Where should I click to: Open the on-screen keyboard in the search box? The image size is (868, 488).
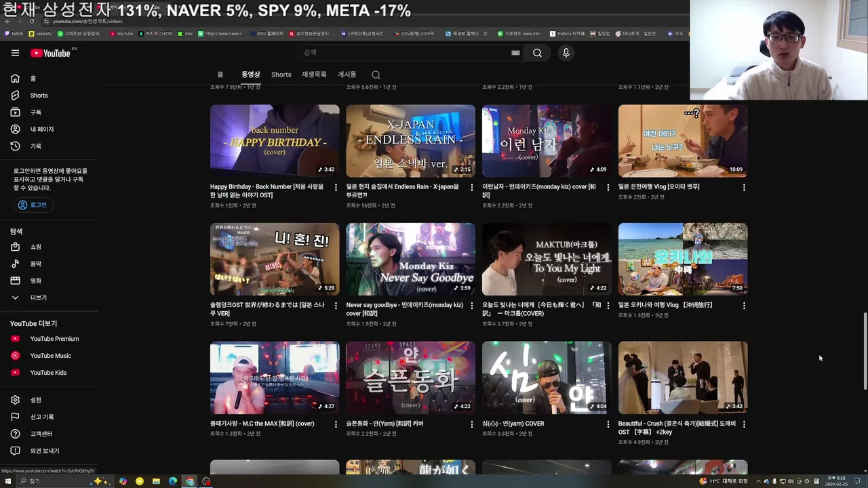pos(515,53)
